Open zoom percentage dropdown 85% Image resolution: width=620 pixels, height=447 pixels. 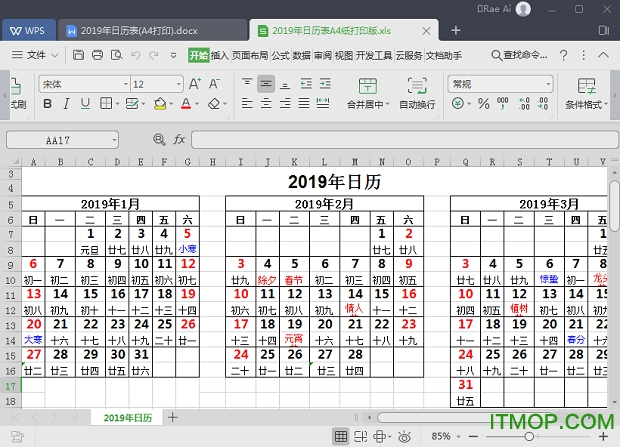coord(459,437)
